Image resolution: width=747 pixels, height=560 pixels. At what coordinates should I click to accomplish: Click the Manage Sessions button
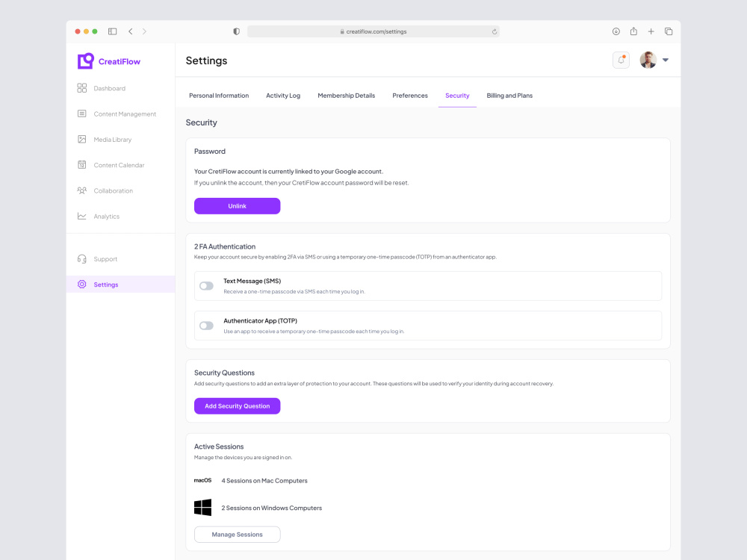(238, 535)
